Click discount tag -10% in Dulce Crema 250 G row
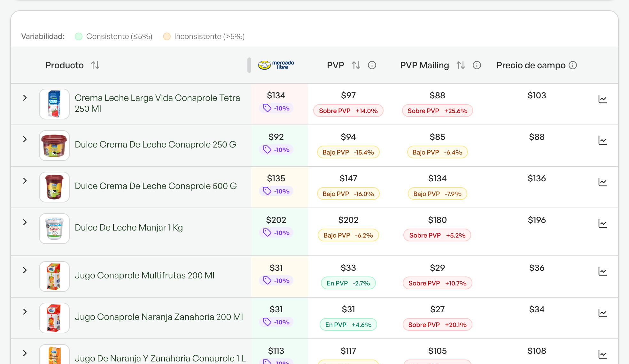 pos(276,150)
